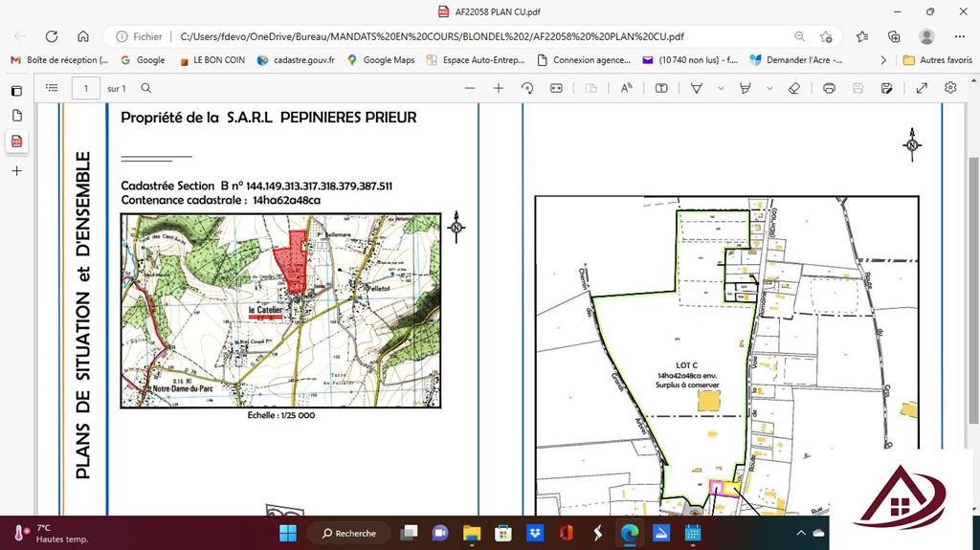Open the cadastre.gouv.fr bookmark
This screenshot has width=980, height=550.
click(296, 60)
